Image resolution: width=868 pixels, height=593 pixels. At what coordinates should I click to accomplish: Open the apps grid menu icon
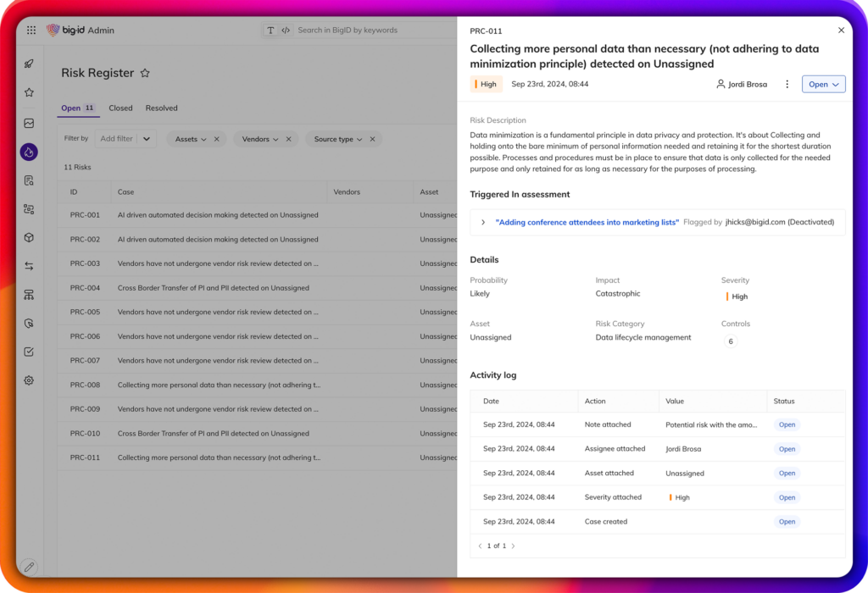pos(31,30)
